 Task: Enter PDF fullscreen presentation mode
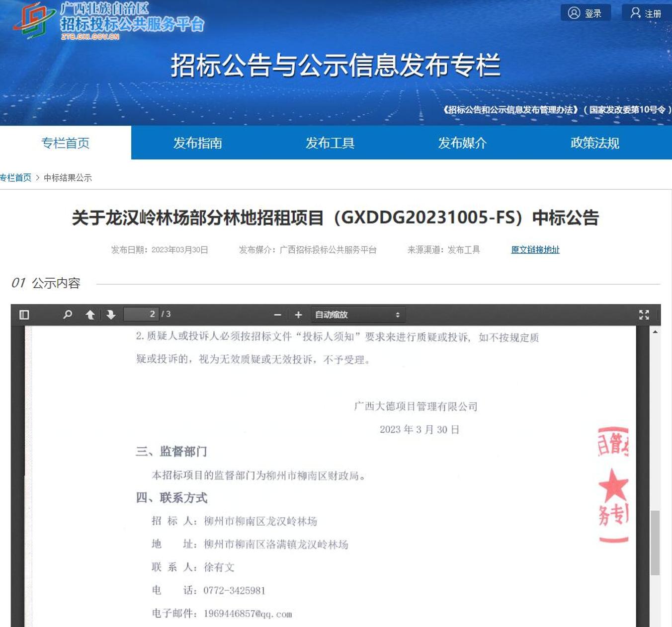point(644,314)
